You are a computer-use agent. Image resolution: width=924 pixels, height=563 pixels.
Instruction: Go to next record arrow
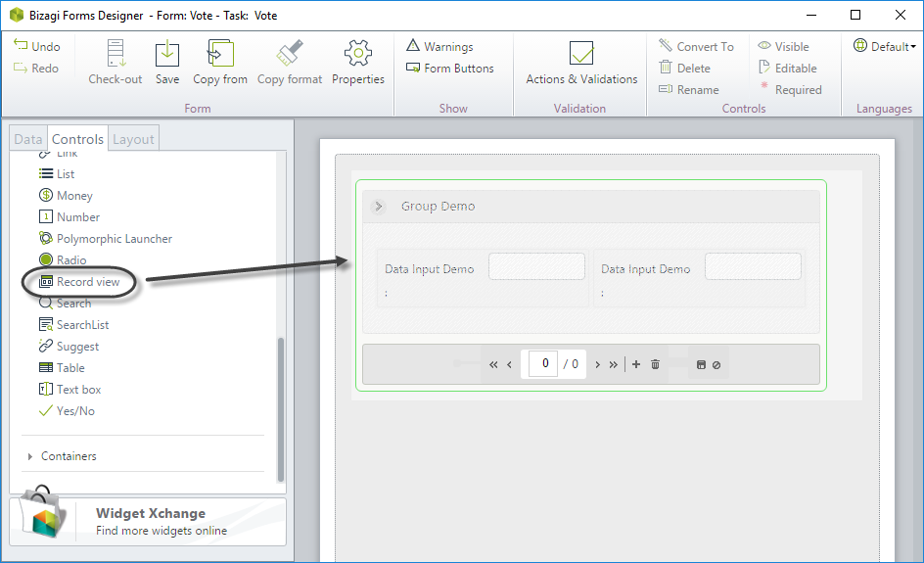tap(597, 365)
